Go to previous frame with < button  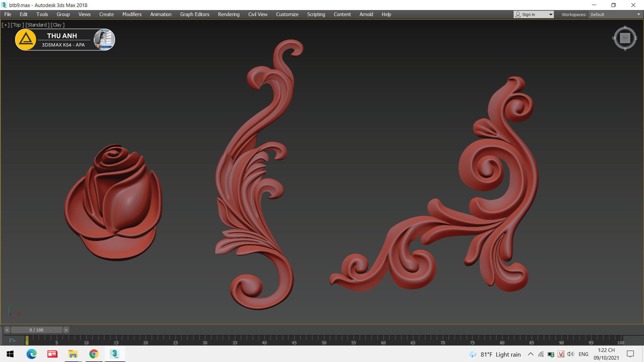(7, 330)
